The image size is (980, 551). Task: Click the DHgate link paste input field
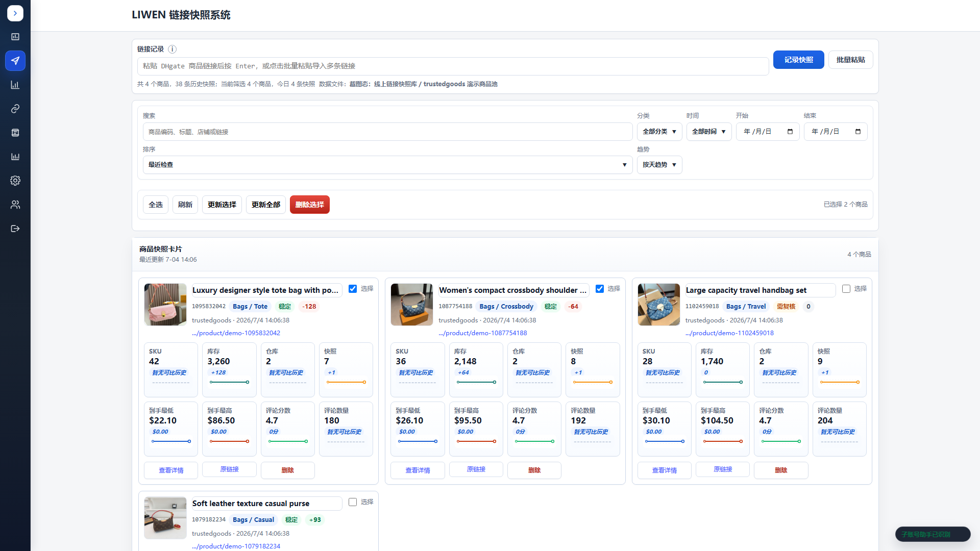453,66
